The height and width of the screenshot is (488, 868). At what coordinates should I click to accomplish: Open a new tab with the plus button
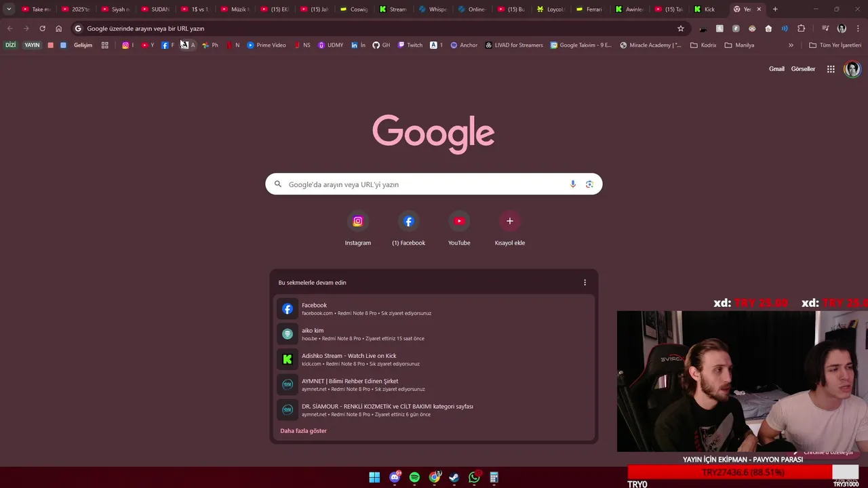click(x=775, y=9)
